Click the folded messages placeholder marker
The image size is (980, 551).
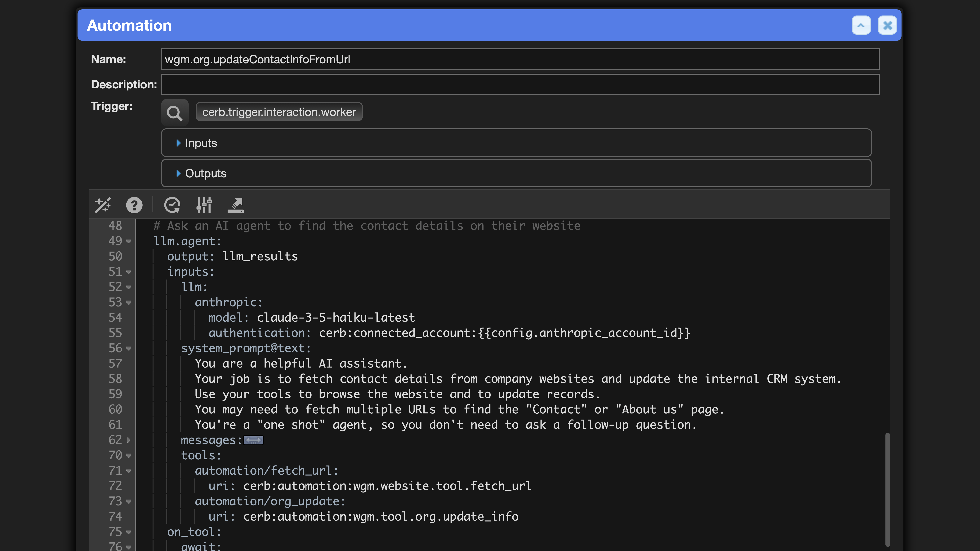tap(253, 440)
